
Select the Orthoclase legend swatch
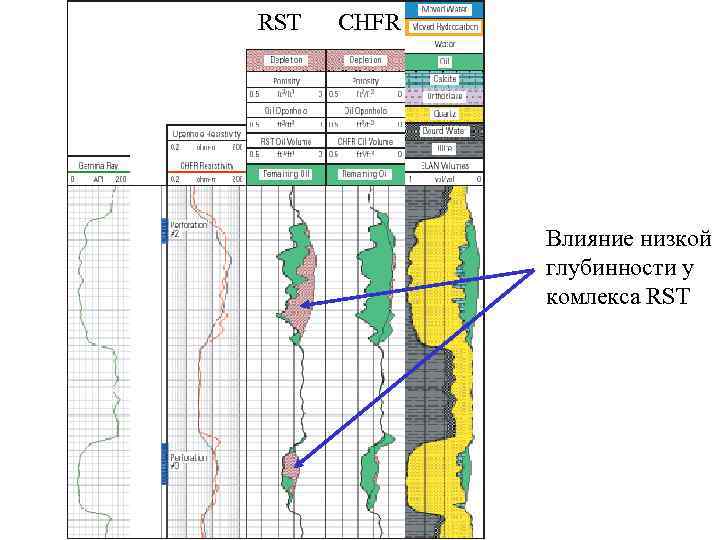[x=444, y=96]
